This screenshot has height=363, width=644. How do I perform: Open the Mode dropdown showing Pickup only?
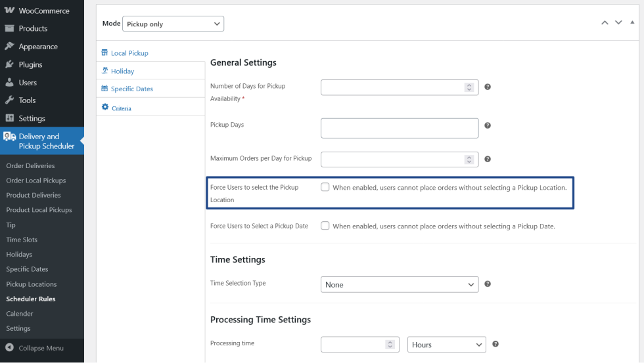[173, 24]
